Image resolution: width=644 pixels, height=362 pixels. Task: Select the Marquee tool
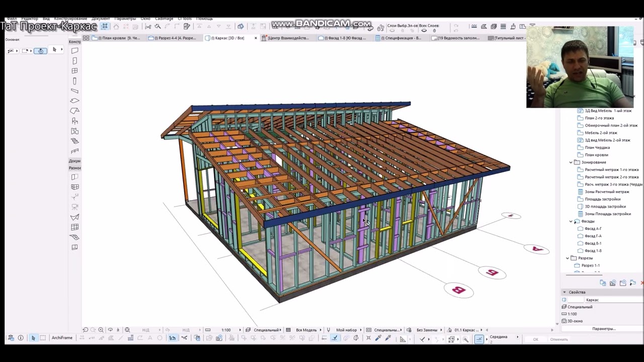(43, 338)
